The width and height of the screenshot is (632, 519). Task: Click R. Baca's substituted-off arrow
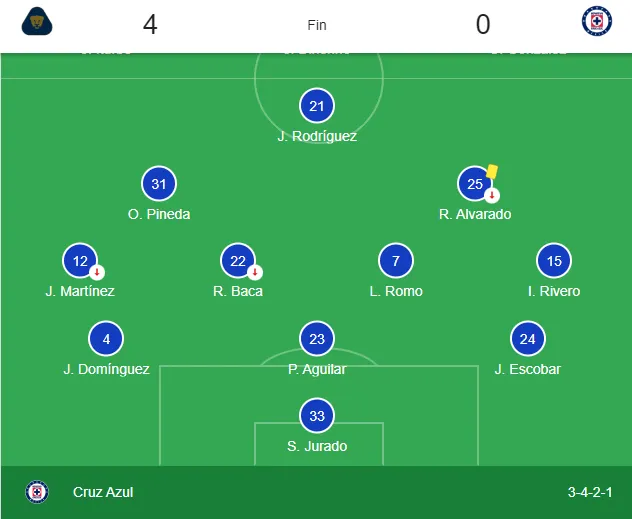coord(255,272)
